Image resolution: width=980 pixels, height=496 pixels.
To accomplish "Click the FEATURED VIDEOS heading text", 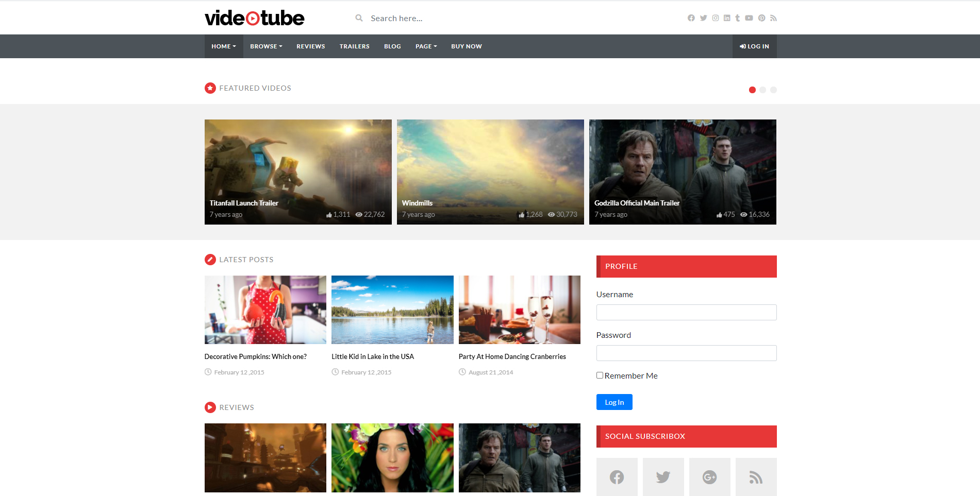I will pos(255,88).
